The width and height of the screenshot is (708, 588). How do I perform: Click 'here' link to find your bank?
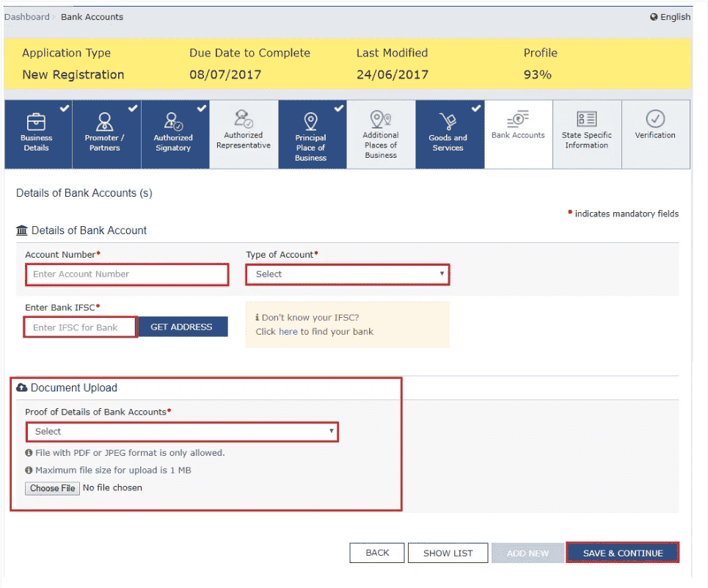(x=288, y=332)
